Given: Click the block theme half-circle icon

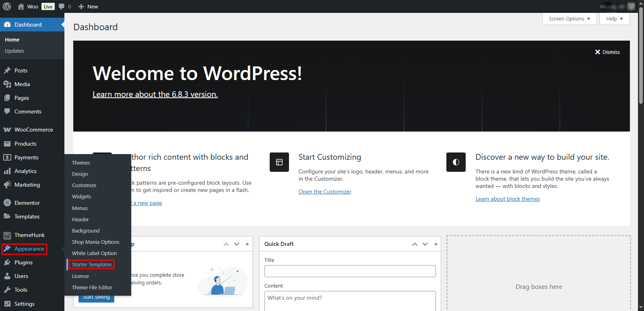Looking at the screenshot, I should coord(456,162).
